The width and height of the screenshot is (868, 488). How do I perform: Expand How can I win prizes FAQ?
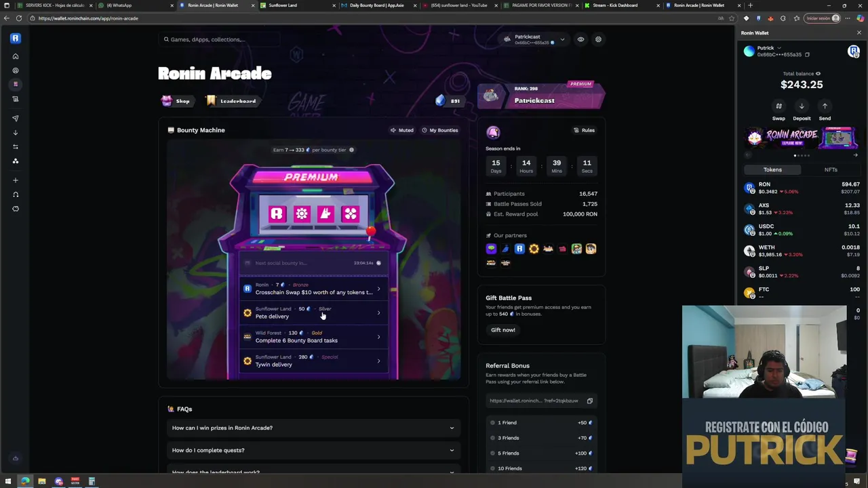tap(313, 428)
